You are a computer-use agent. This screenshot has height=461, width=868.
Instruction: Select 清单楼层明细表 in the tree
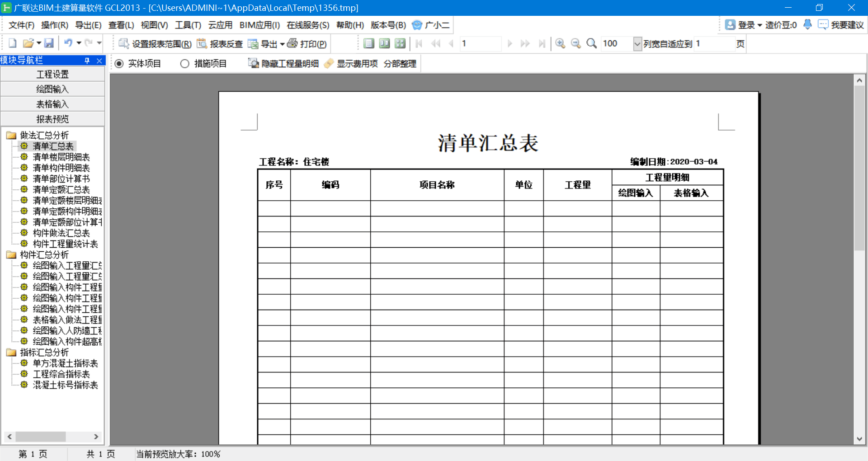(61, 157)
